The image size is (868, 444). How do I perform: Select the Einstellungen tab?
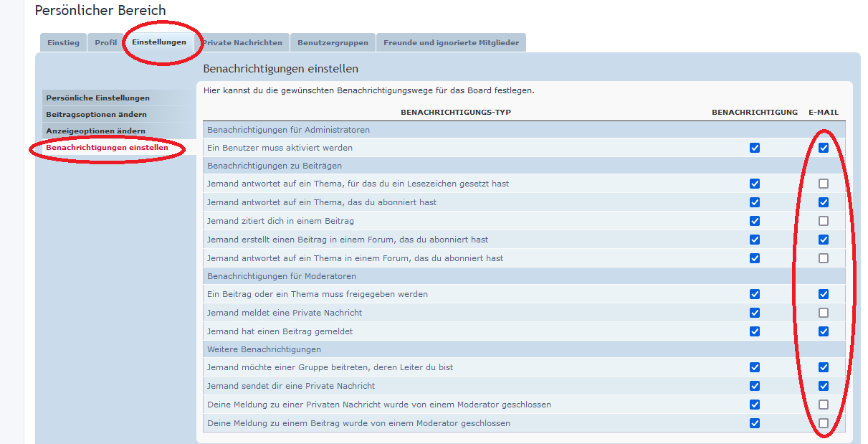tap(159, 42)
